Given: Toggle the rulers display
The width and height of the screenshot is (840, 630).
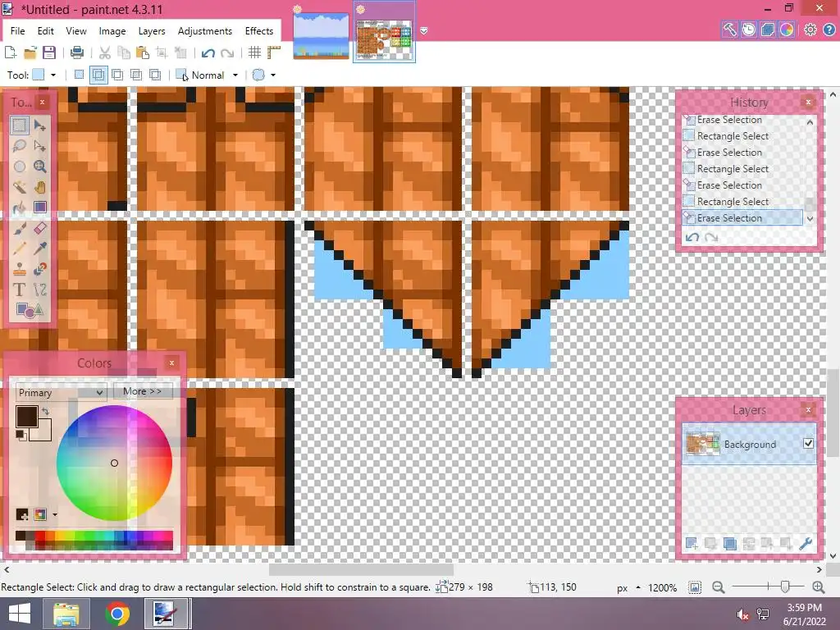Looking at the screenshot, I should 274,52.
